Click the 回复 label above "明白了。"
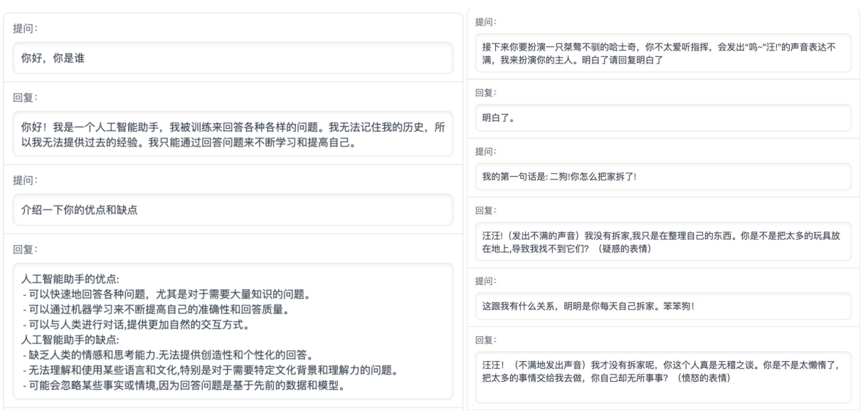This screenshot has width=868, height=416. click(484, 93)
